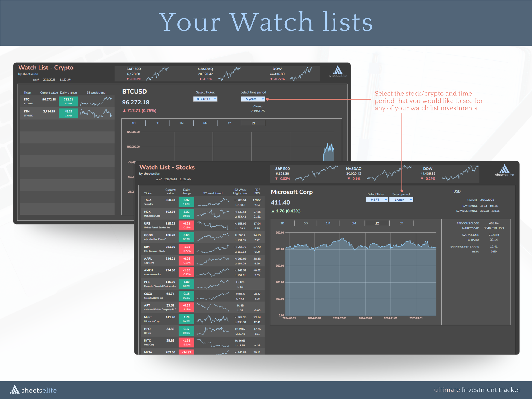
Task: Select the 6M tab in Crypto chart
Action: click(x=205, y=123)
